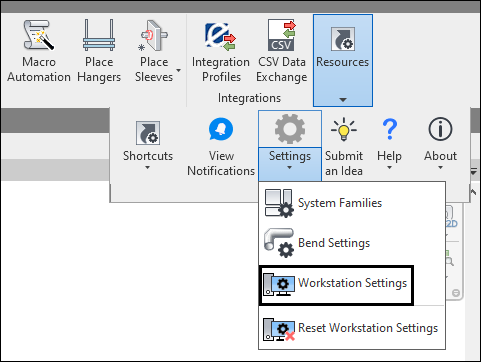The image size is (481, 362).
Task: Click the Place Sleeves icon
Action: [x=154, y=35]
